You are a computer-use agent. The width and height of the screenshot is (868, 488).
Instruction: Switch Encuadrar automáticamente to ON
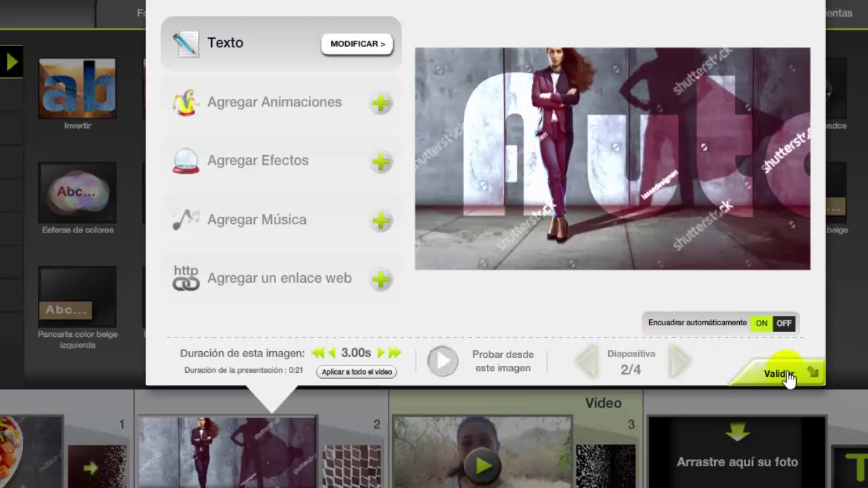(x=762, y=323)
